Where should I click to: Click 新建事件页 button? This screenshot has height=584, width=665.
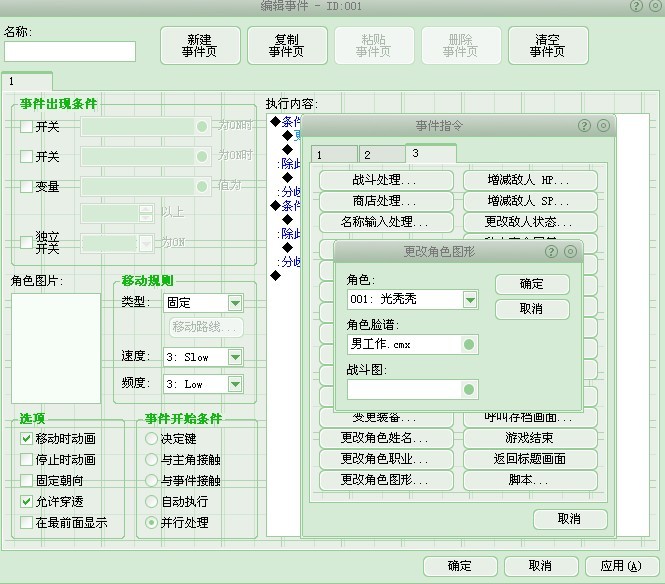(x=200, y=45)
